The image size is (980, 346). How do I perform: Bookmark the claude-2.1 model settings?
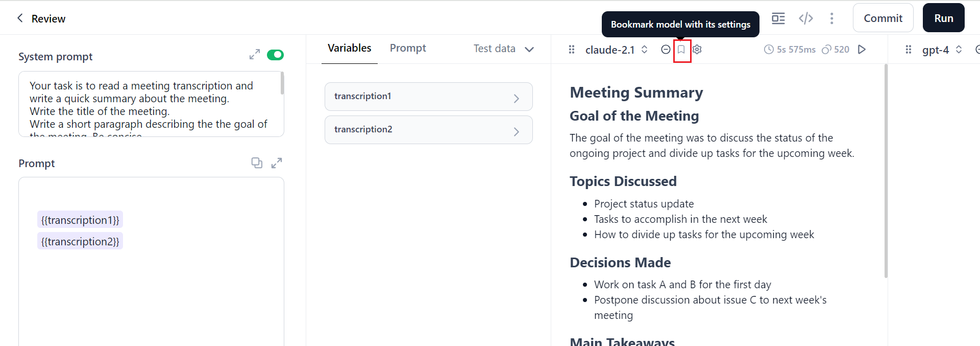pos(681,50)
